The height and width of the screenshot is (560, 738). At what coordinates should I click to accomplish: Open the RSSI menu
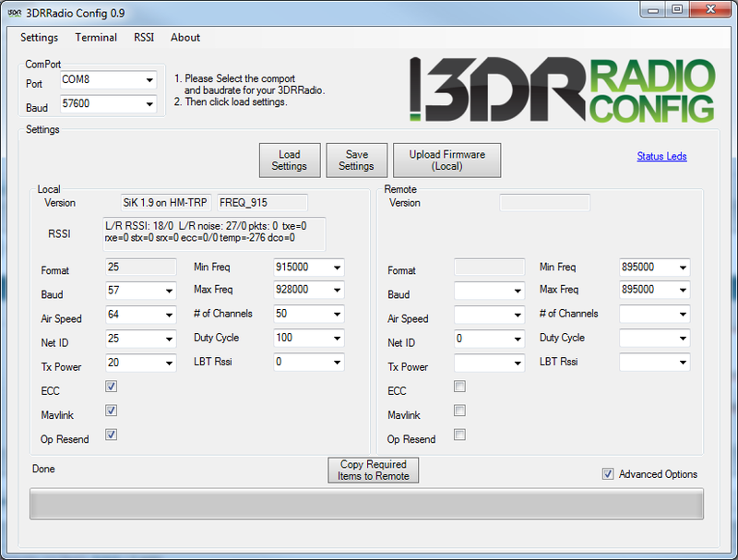point(144,38)
